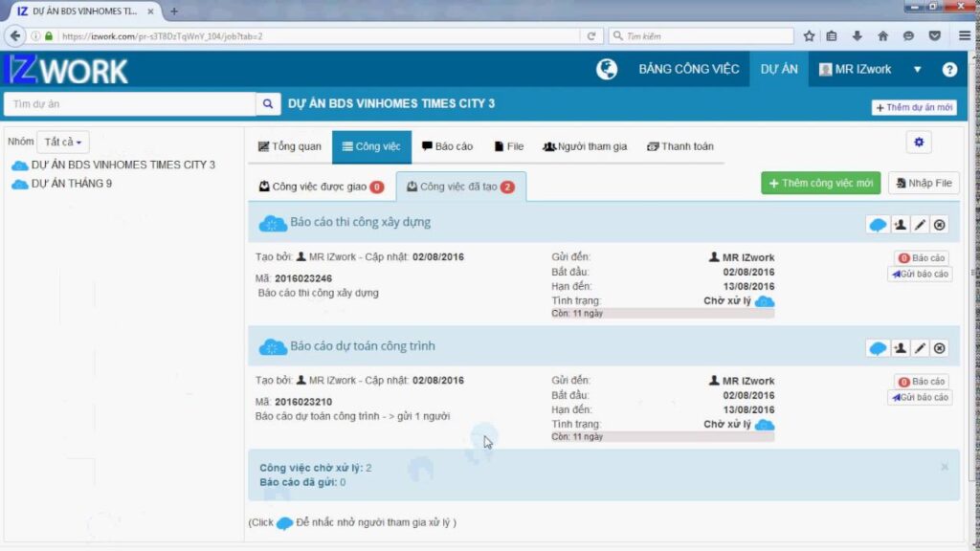The height and width of the screenshot is (551, 980).
Task: Switch to the Báo cáo tab
Action: [x=448, y=146]
